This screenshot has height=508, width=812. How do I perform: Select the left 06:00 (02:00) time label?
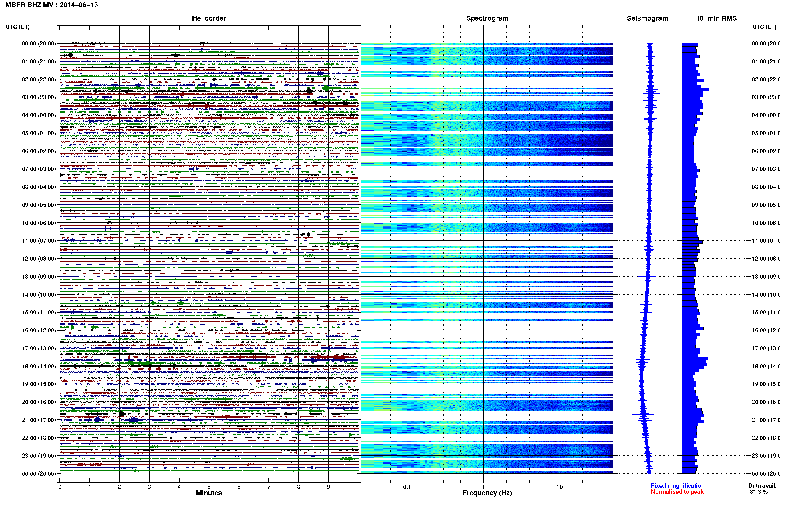[39, 151]
